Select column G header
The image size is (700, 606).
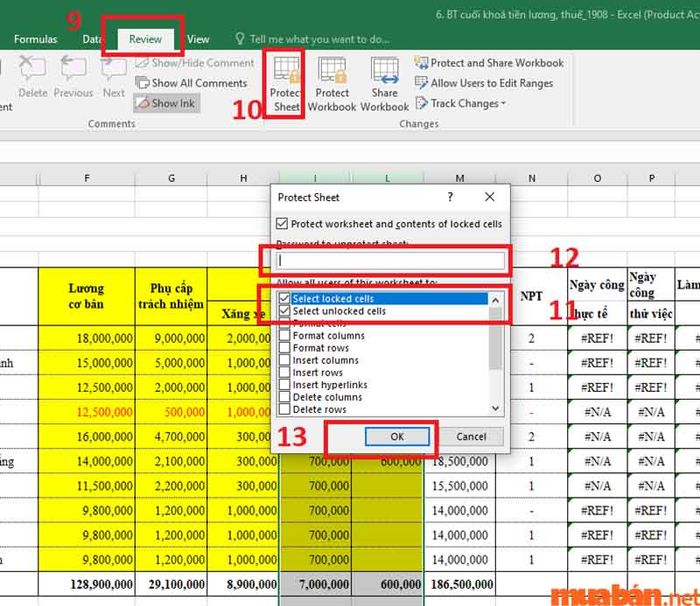pos(171,178)
